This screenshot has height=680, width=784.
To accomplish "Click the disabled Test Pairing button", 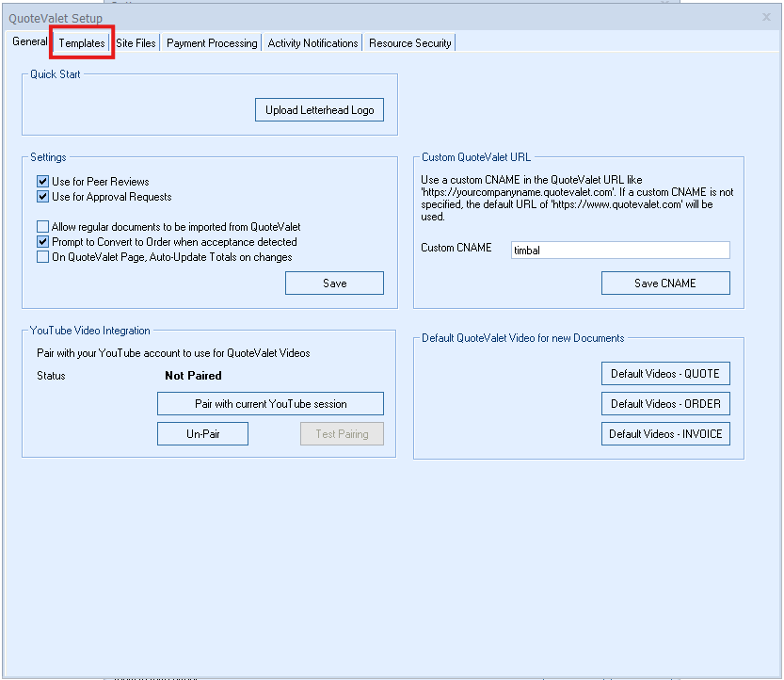I will click(x=342, y=434).
